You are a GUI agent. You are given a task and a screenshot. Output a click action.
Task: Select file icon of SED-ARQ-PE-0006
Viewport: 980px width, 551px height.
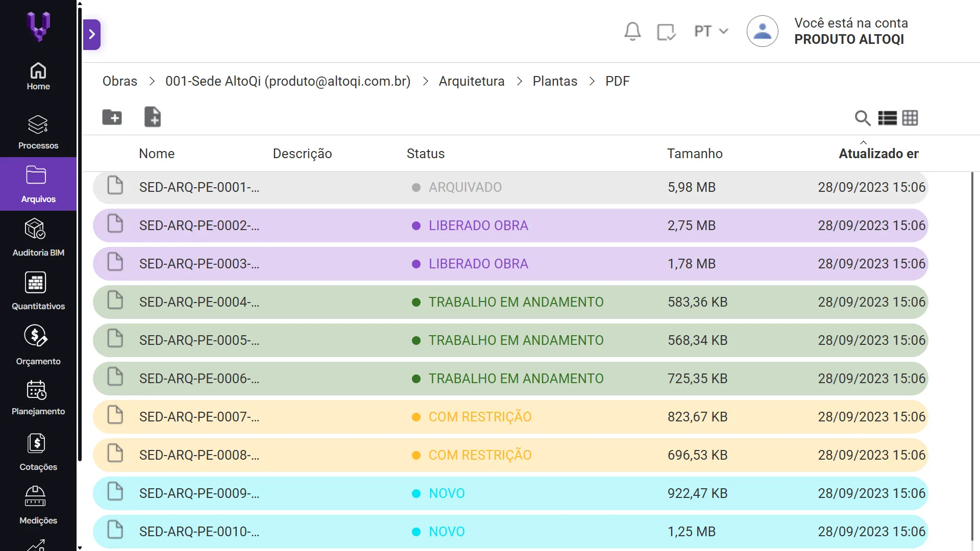pyautogui.click(x=115, y=377)
